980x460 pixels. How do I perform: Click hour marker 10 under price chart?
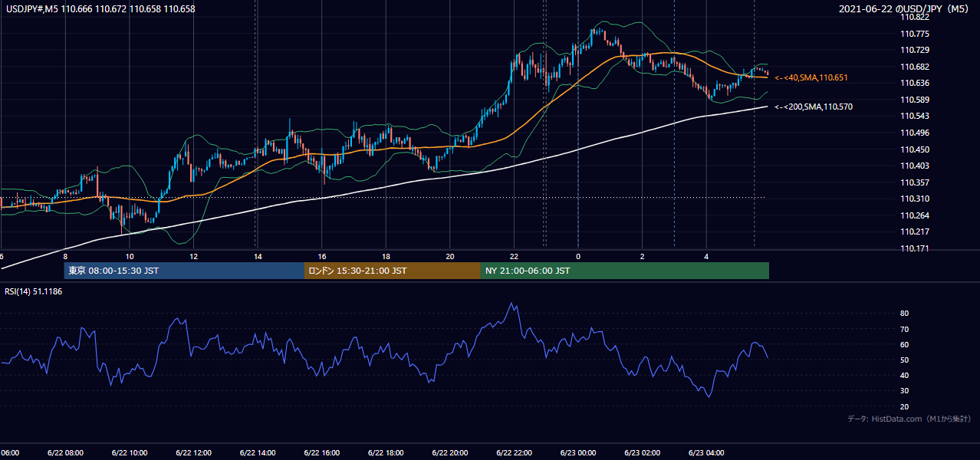130,257
